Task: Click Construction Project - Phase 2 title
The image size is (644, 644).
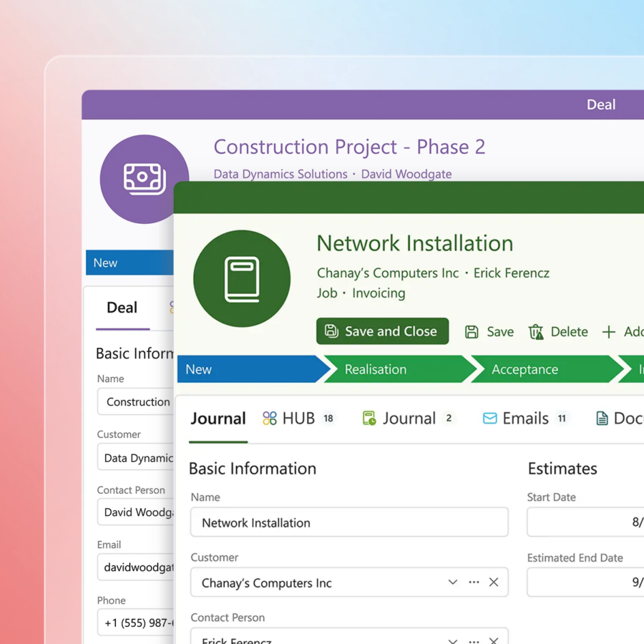Action: 349,147
